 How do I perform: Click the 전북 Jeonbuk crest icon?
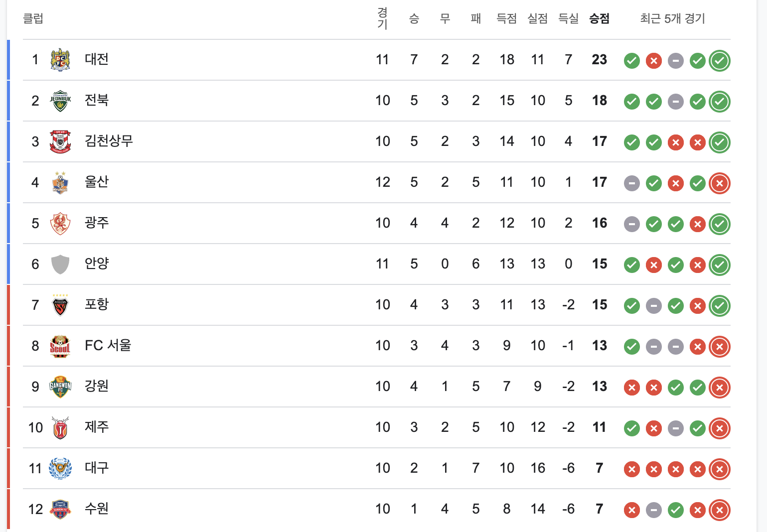(x=60, y=101)
